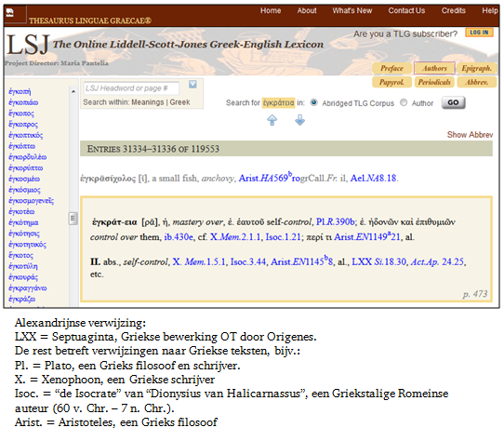Open the Help menu item
Screen dimensions: 504x441
[x=489, y=10]
